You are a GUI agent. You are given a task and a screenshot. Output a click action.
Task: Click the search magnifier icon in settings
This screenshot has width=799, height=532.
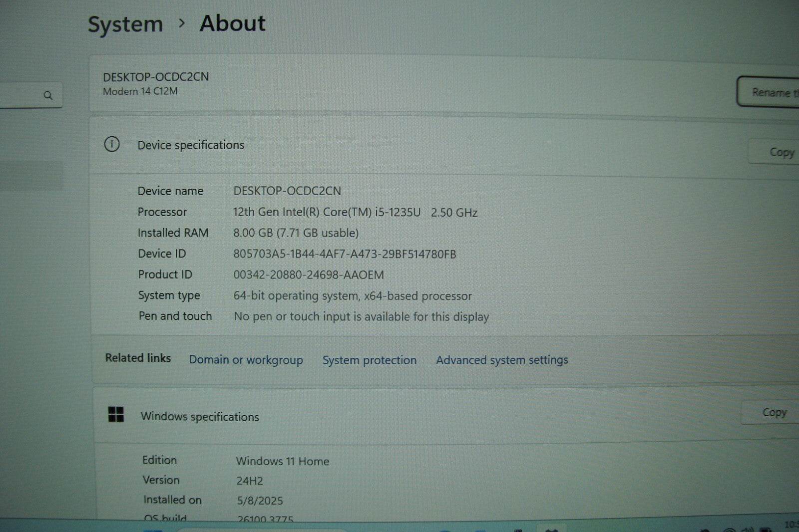(x=48, y=95)
